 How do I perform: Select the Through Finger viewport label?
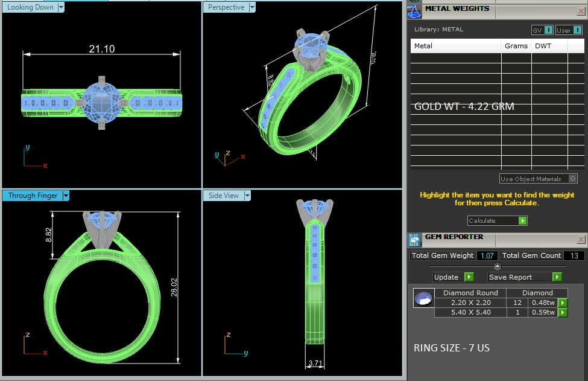33,196
